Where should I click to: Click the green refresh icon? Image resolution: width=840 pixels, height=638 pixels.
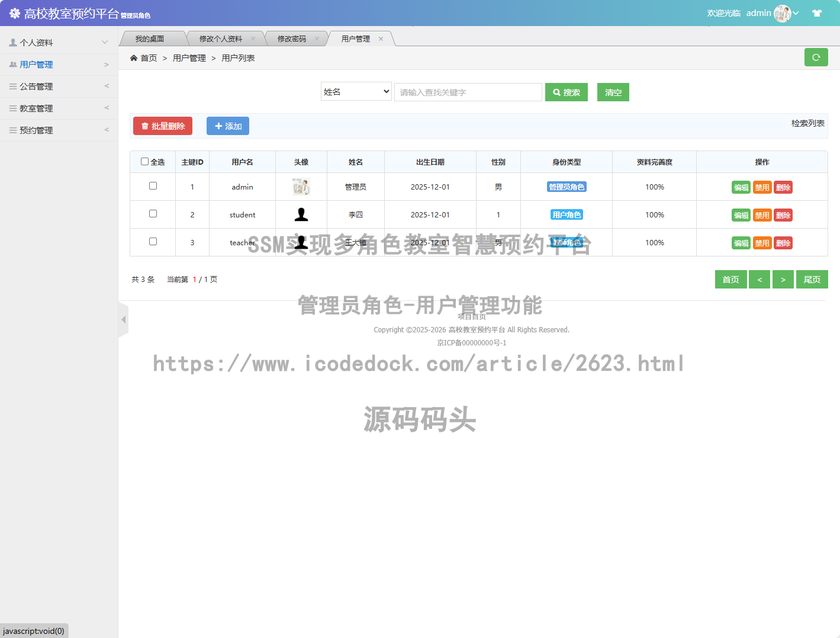pyautogui.click(x=816, y=57)
